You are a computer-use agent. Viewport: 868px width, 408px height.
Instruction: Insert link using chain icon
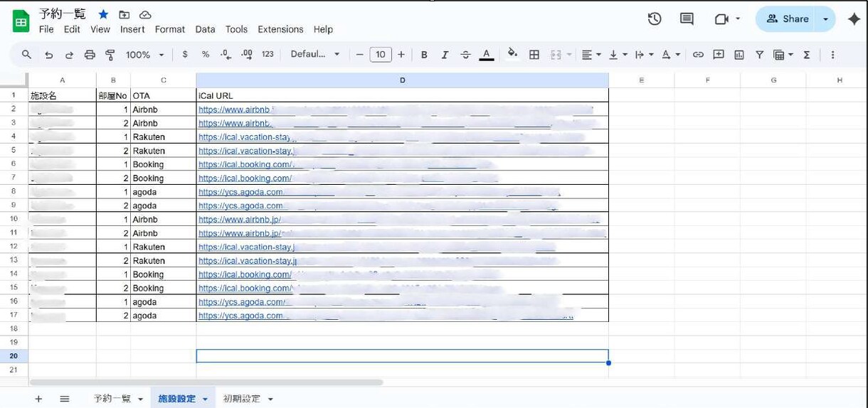click(698, 55)
